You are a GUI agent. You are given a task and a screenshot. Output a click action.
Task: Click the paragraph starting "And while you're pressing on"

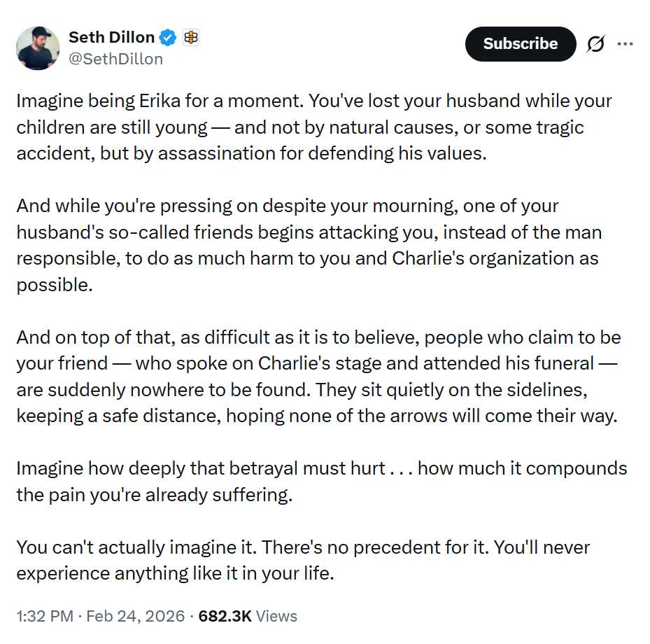[x=308, y=245]
